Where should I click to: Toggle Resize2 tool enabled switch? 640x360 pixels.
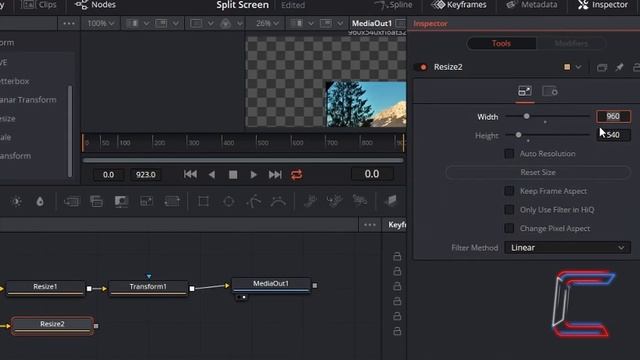[421, 67]
